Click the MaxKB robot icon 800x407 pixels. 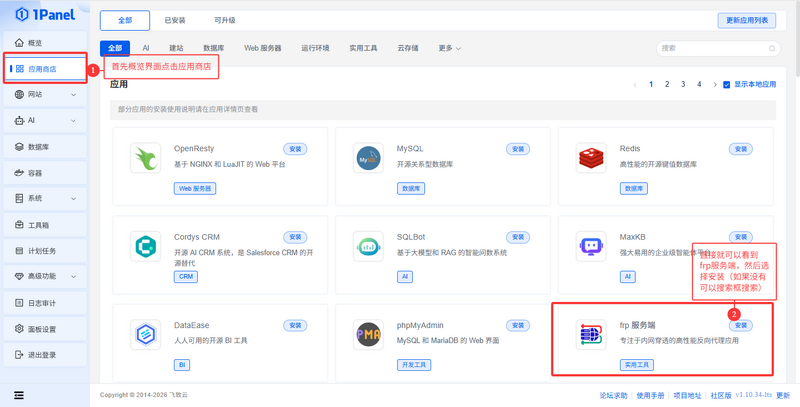tap(592, 245)
